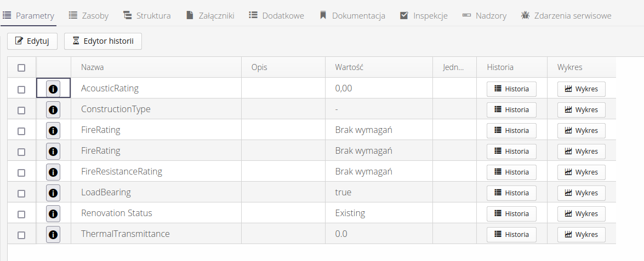Open Wykres chart for AcousticRating
644x261 pixels.
pyautogui.click(x=581, y=89)
